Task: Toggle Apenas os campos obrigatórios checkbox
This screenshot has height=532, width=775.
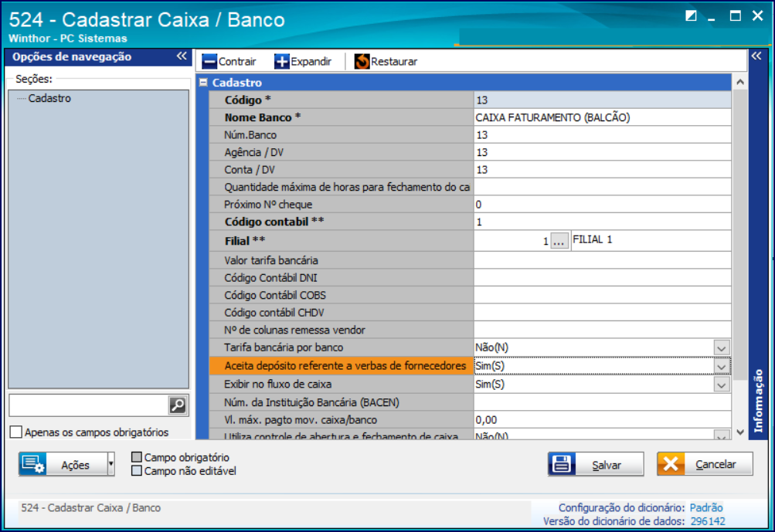Action: point(15,432)
